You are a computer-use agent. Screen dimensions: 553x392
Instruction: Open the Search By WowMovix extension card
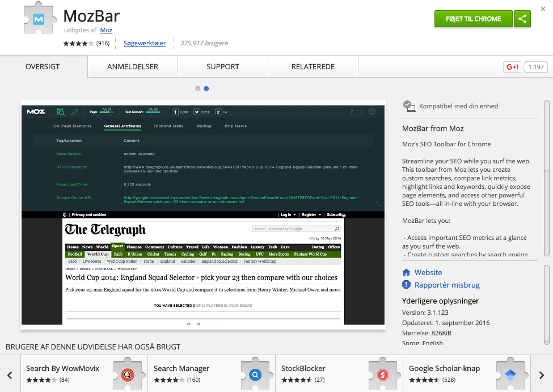coord(84,374)
